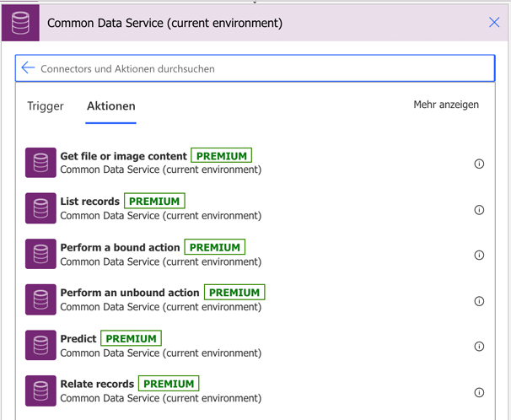Choose the Get file or image content action

255,163
